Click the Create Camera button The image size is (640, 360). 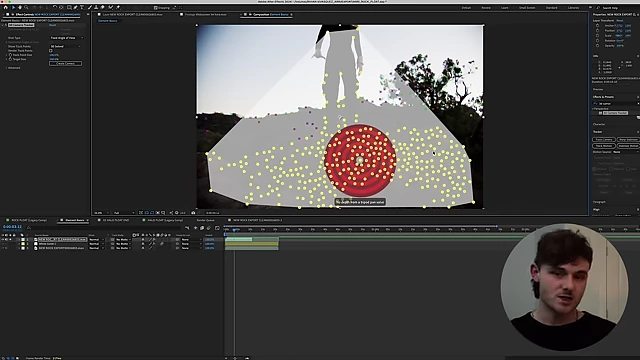(65, 64)
